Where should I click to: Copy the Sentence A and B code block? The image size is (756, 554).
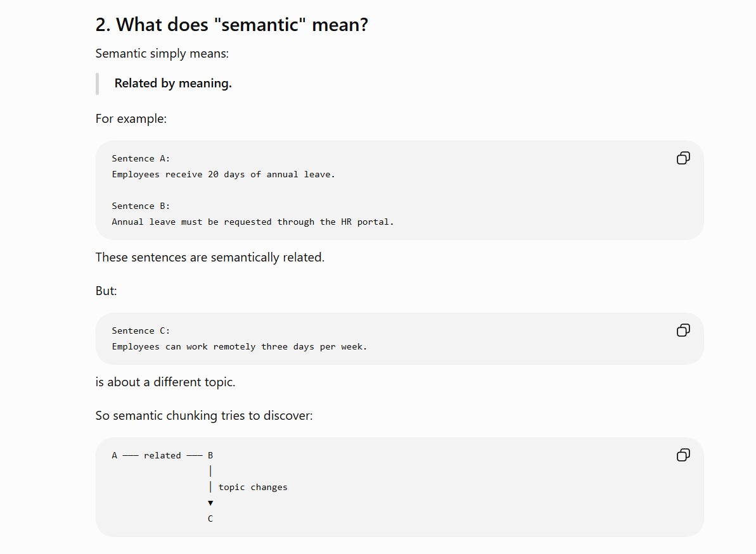pos(683,158)
